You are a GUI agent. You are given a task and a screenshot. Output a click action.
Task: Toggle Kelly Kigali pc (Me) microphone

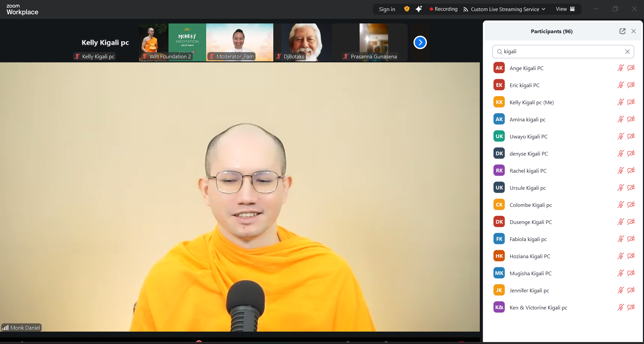[x=620, y=102]
